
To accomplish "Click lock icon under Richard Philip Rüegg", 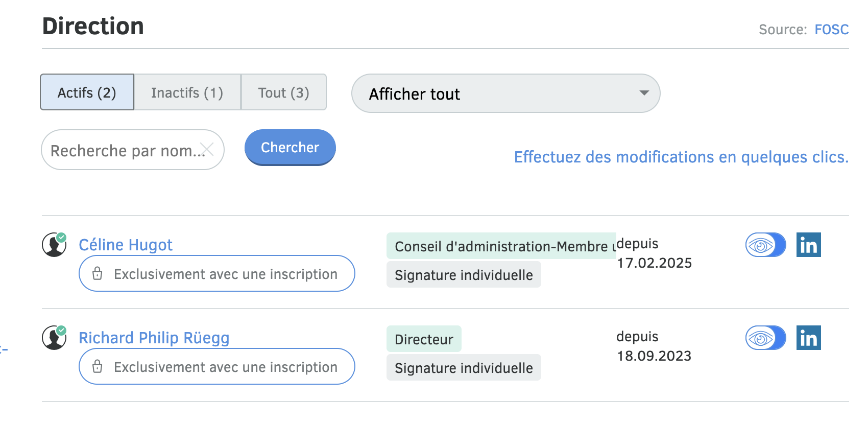I will [x=98, y=367].
